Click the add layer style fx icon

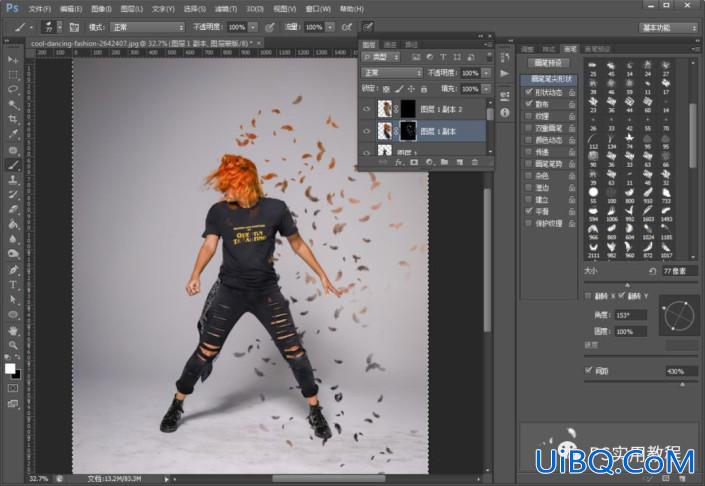pos(398,162)
